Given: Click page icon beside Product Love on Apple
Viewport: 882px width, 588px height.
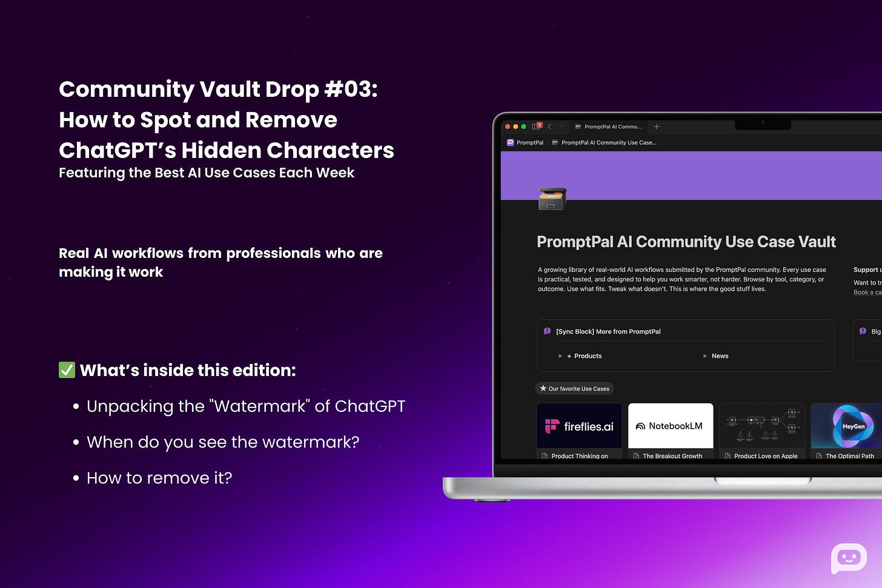Looking at the screenshot, I should click(x=728, y=456).
